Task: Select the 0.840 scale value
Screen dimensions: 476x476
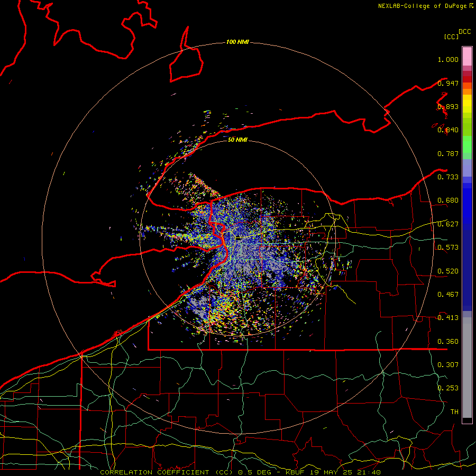Action: click(448, 130)
